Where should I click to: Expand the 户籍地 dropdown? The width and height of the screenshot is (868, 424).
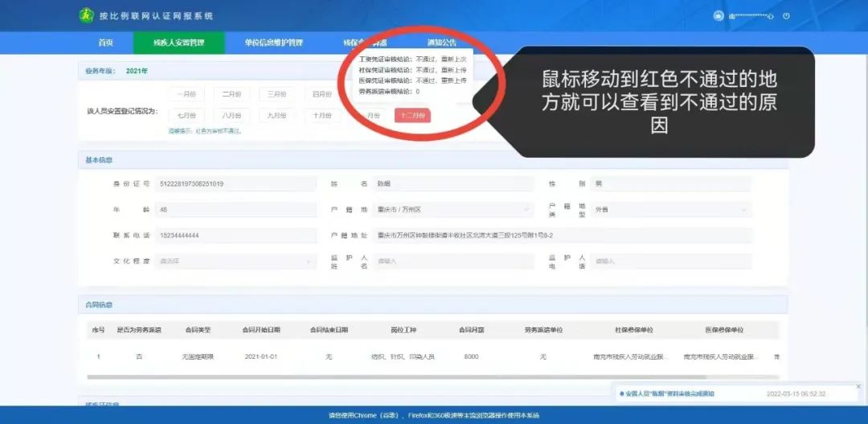pos(454,209)
